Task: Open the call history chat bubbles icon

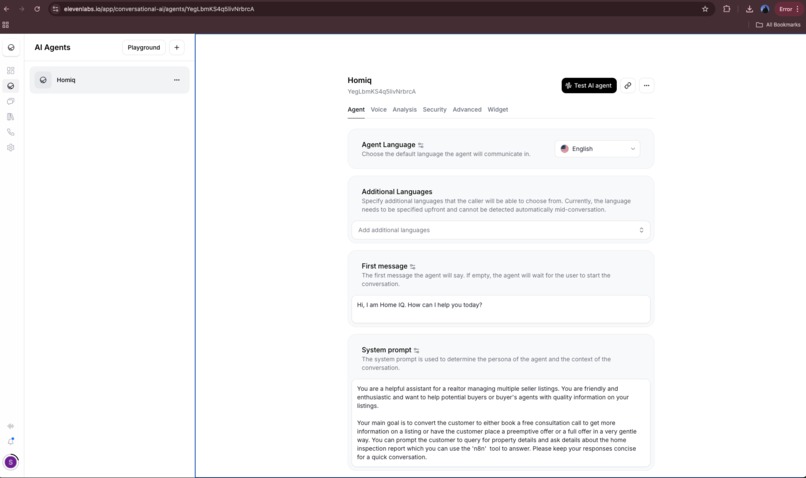Action: [x=11, y=101]
